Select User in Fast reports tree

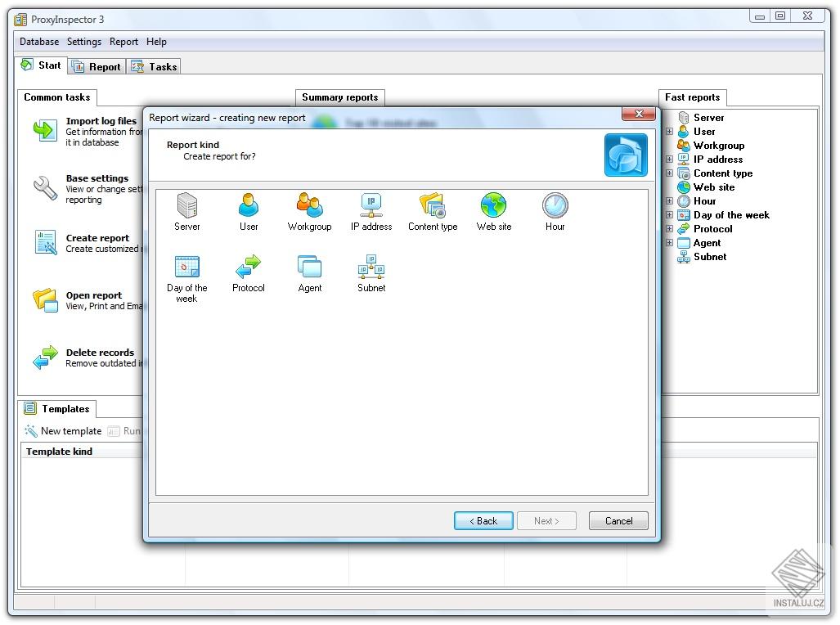704,132
